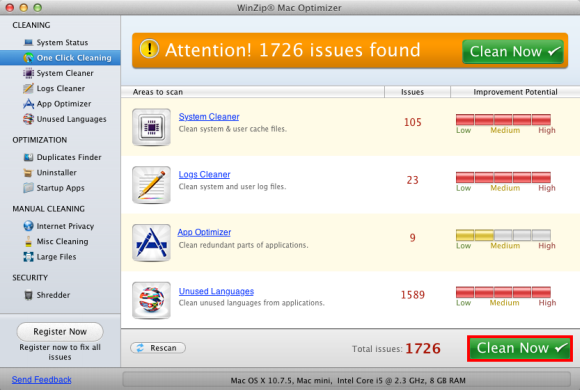Click the Unused Languages globe icon in sidebar
This screenshot has width=580, height=390.
[x=28, y=119]
